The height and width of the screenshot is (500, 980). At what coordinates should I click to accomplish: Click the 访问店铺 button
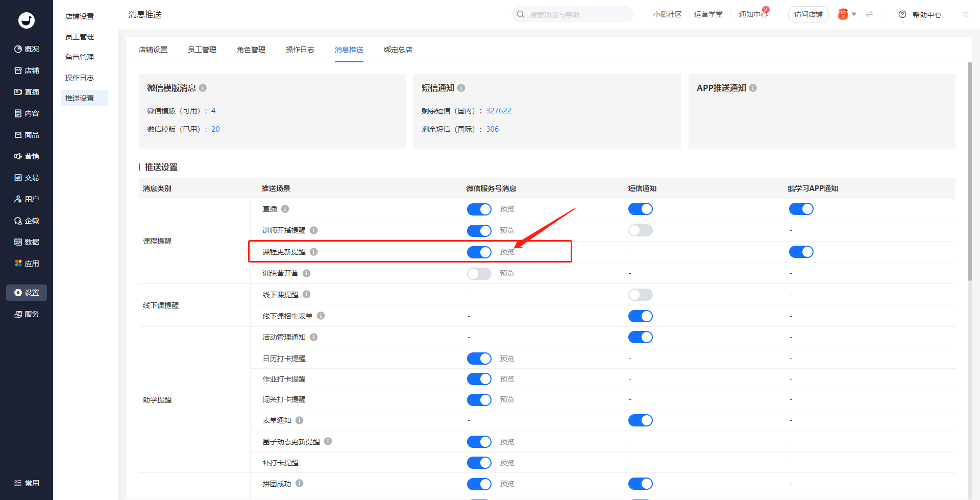(x=808, y=14)
